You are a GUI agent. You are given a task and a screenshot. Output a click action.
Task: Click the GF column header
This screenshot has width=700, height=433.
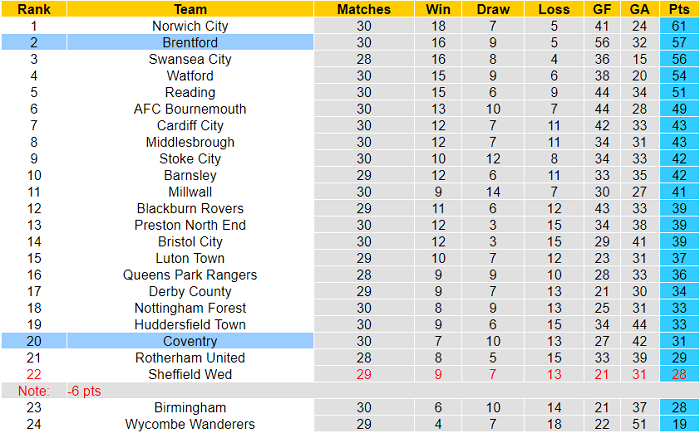[x=600, y=9]
